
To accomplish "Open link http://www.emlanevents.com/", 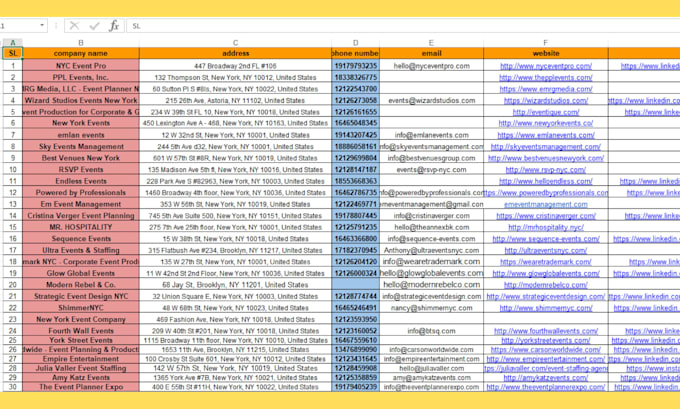I will coord(546,135).
